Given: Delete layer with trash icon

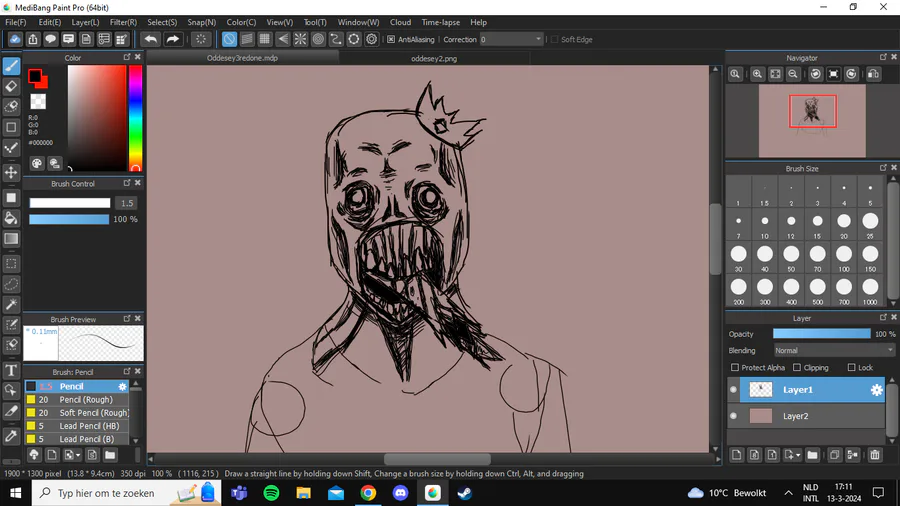Looking at the screenshot, I should (875, 455).
